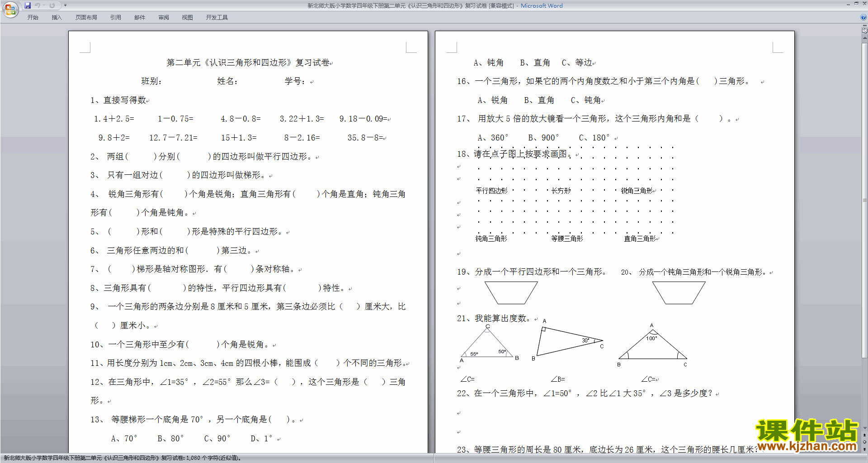868x463 pixels.
Task: Open the 邮件 tab
Action: click(140, 18)
